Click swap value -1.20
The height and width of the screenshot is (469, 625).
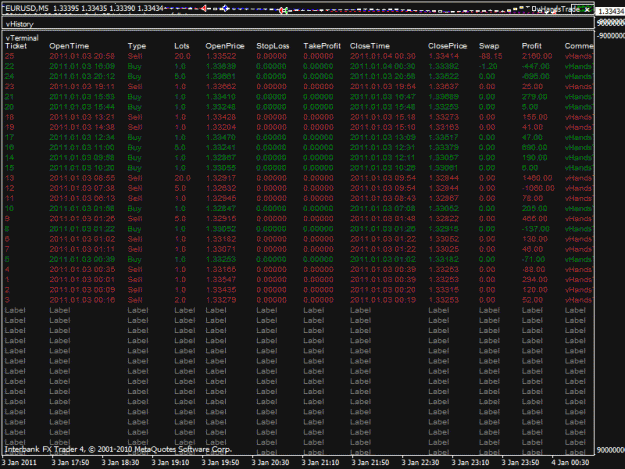[488, 67]
